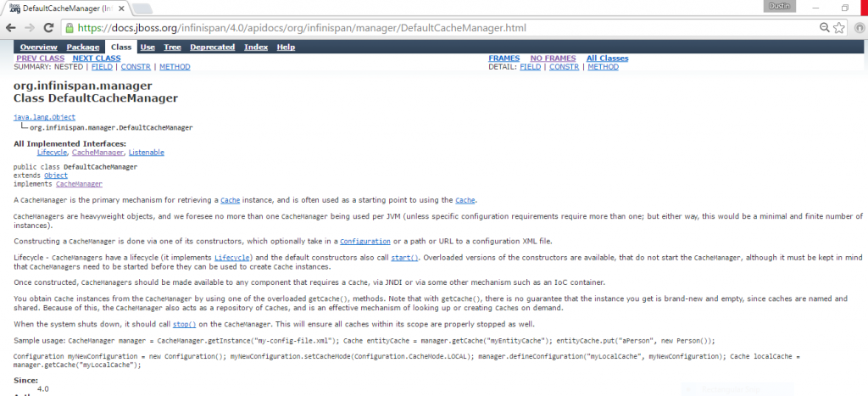Click the browser forward arrow

point(30,28)
